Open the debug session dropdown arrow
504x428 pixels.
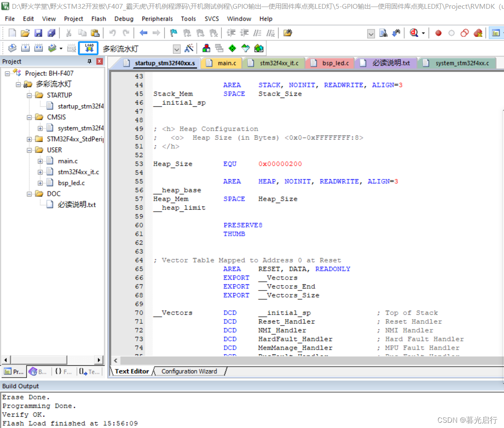pyautogui.click(x=423, y=33)
